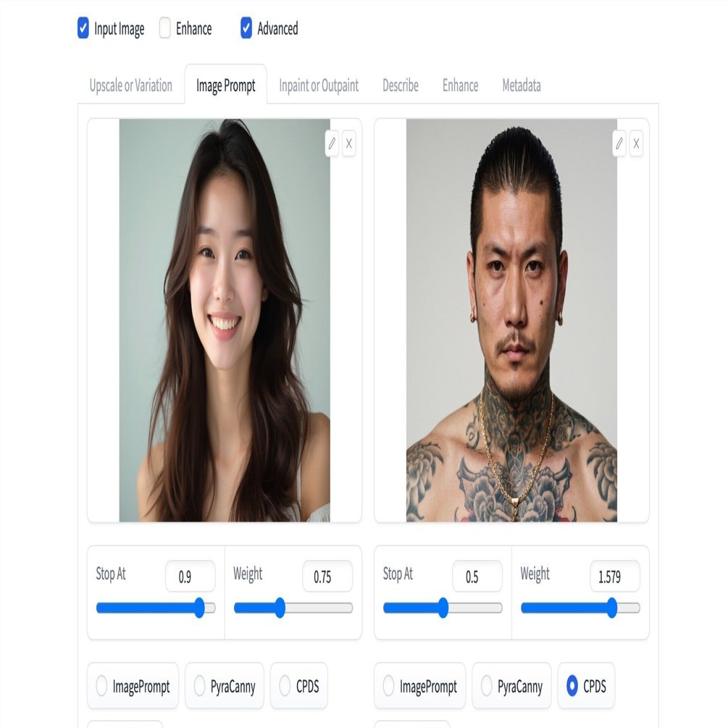This screenshot has height=728, width=728.
Task: Open the Inpaint or Outpaint tab
Action: click(x=319, y=85)
